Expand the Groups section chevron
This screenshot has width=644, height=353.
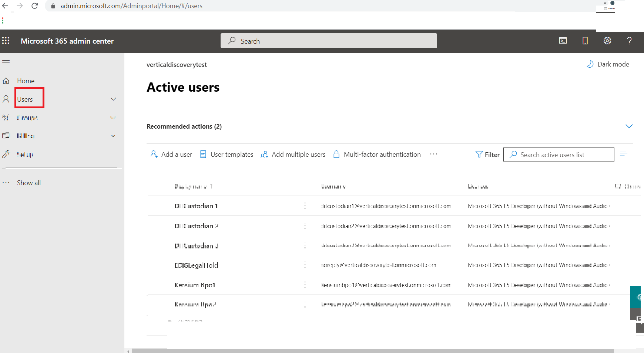coord(113,118)
